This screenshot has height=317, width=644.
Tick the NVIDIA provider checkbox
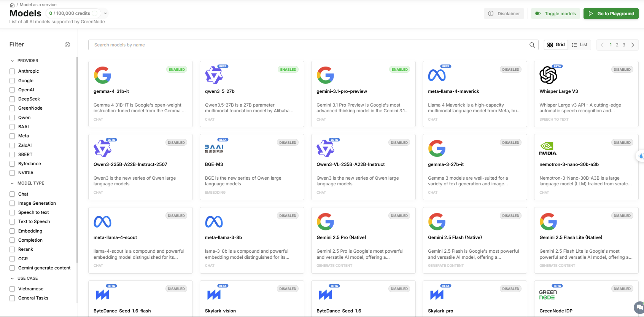[12, 173]
